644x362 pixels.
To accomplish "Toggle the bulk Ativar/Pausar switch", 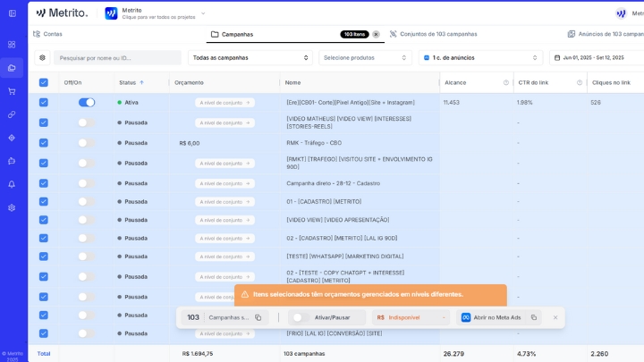I will tap(301, 317).
